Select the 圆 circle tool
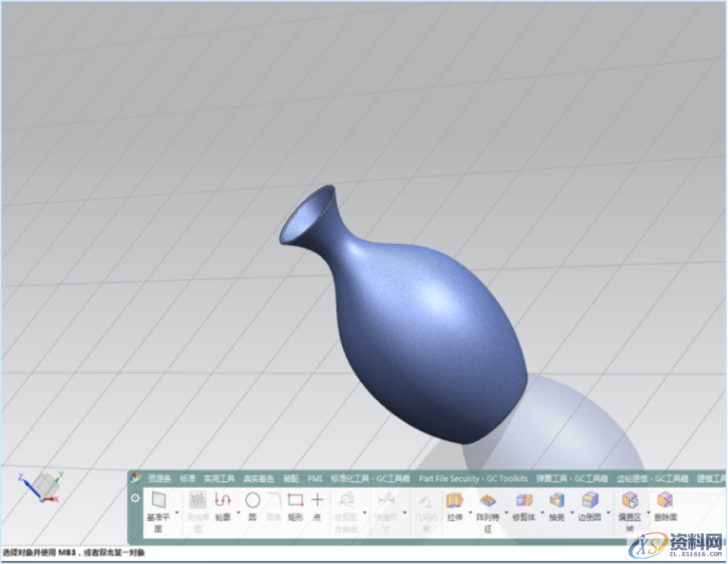The height and width of the screenshot is (564, 728). point(252,501)
